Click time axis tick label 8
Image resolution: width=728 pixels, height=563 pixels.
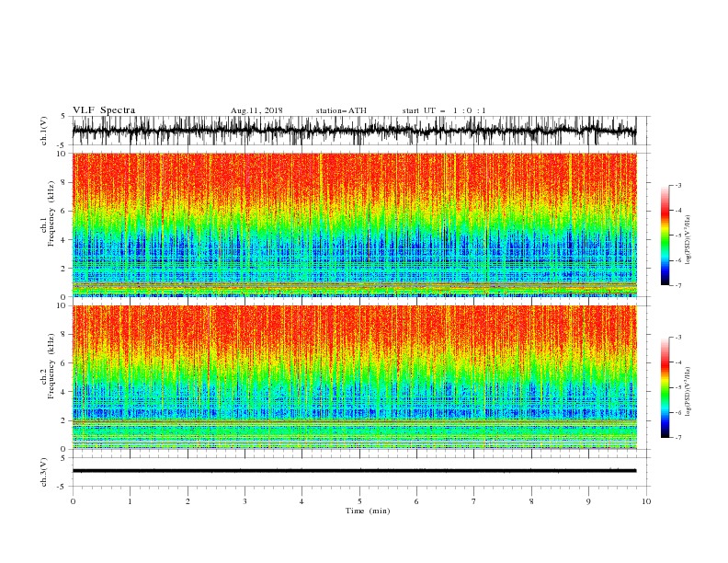[x=531, y=501]
